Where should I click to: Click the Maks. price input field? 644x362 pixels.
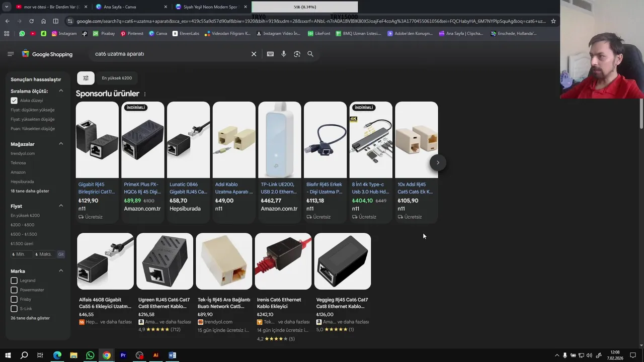(45, 254)
